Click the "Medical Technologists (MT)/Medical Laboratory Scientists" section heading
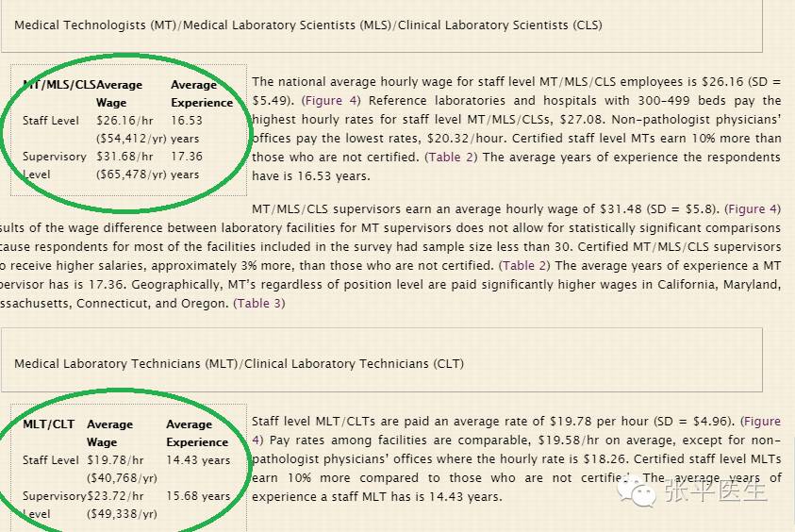Viewport: 795px width, 532px height. coord(308,25)
